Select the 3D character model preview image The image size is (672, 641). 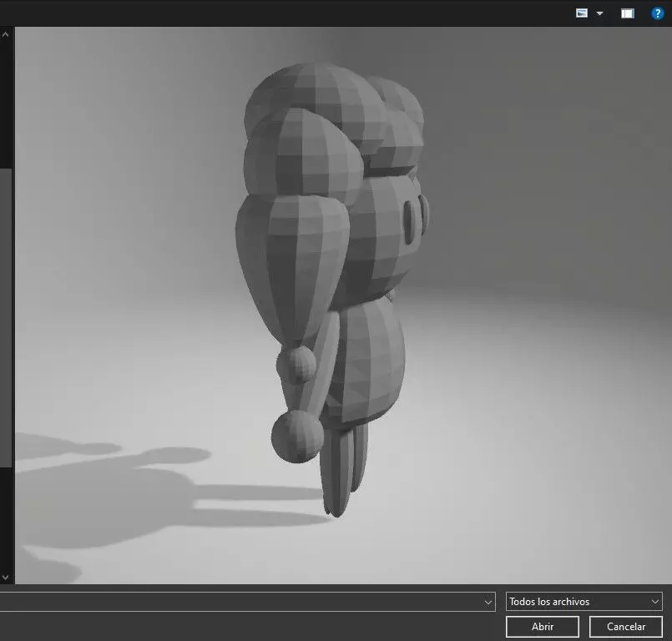pyautogui.click(x=343, y=305)
